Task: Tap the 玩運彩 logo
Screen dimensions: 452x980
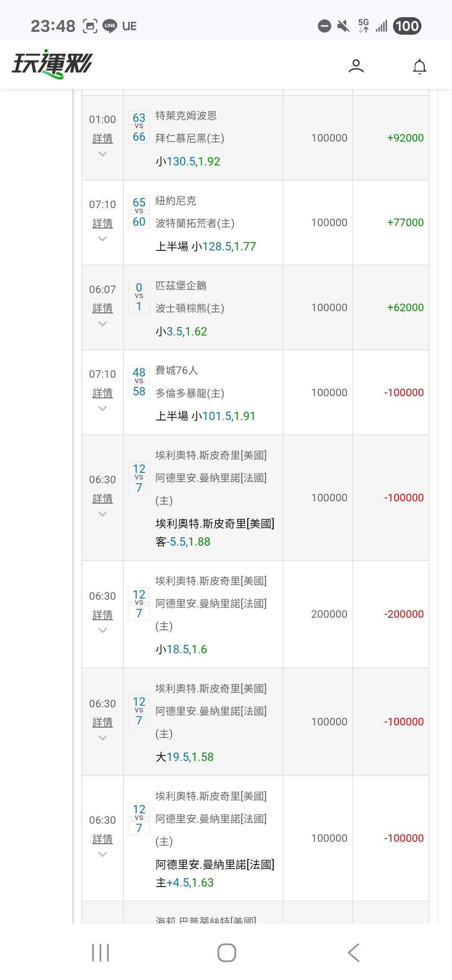Action: [52, 65]
